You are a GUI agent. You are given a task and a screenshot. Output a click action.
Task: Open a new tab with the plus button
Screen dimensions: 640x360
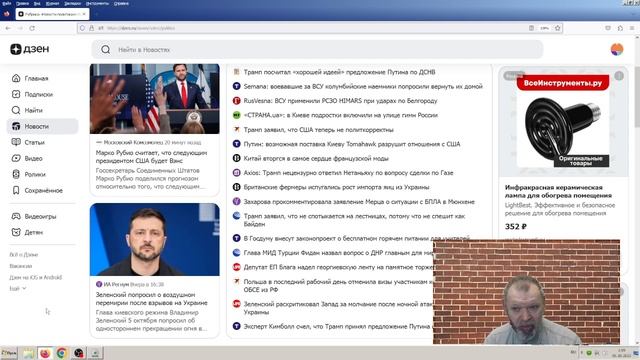pyautogui.click(x=96, y=14)
